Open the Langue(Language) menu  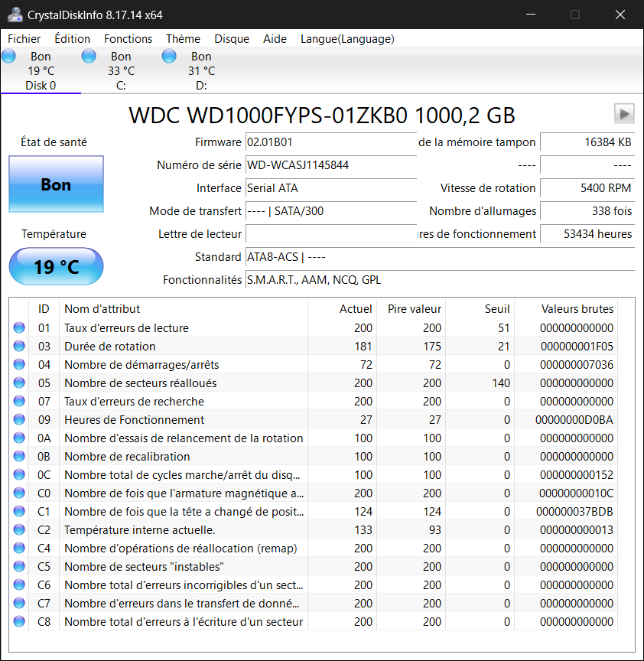point(347,39)
